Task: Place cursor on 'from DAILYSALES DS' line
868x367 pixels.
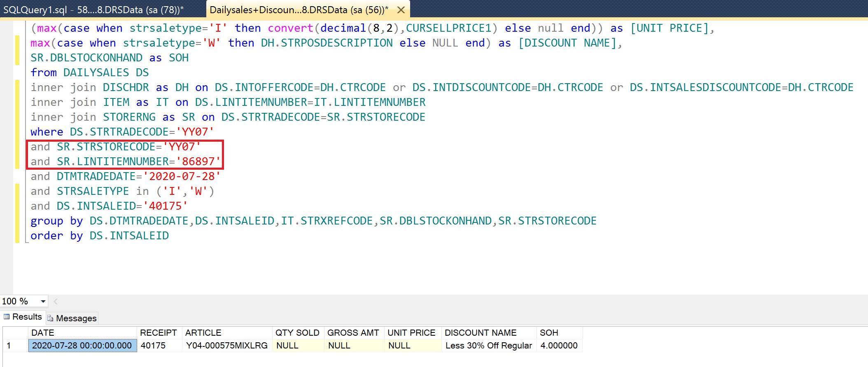Action: pos(90,72)
